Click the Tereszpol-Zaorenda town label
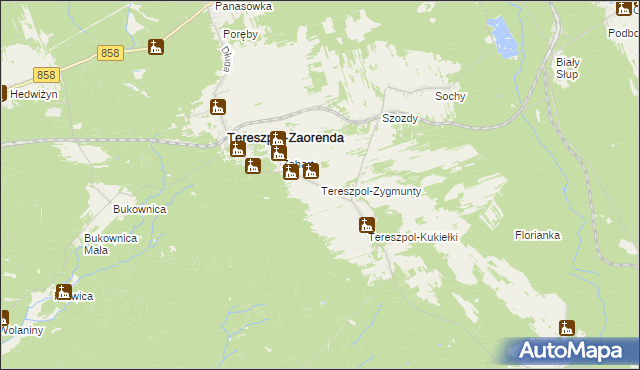The image size is (640, 370). tap(285, 138)
